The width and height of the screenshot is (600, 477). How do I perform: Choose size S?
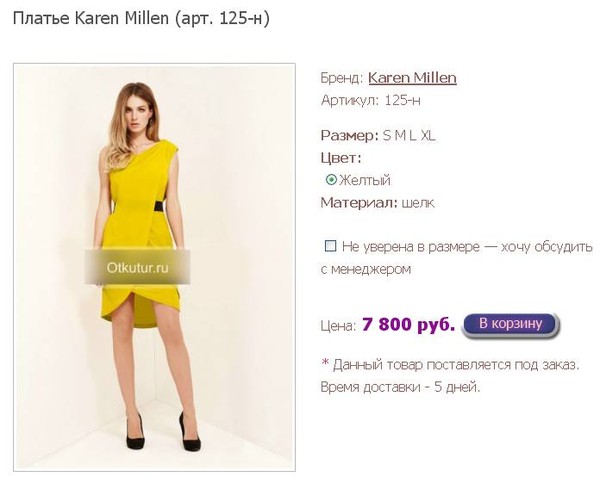[387, 135]
